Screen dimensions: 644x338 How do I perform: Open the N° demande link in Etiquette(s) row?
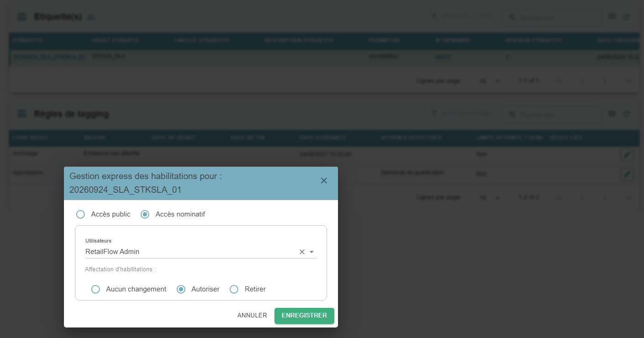[443, 57]
